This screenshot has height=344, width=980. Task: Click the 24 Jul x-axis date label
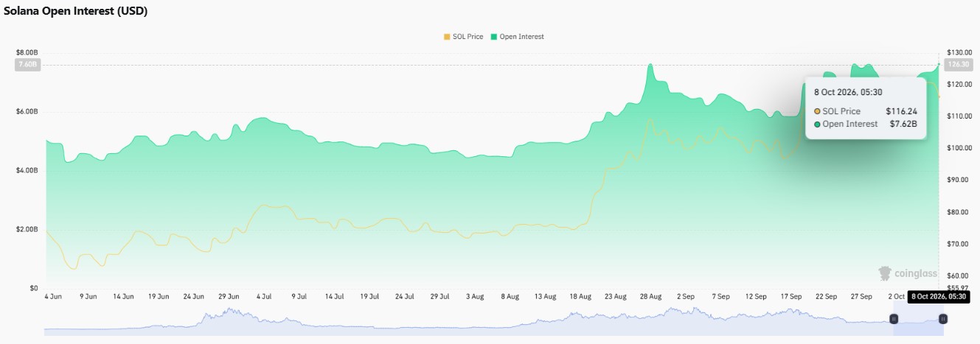(404, 296)
